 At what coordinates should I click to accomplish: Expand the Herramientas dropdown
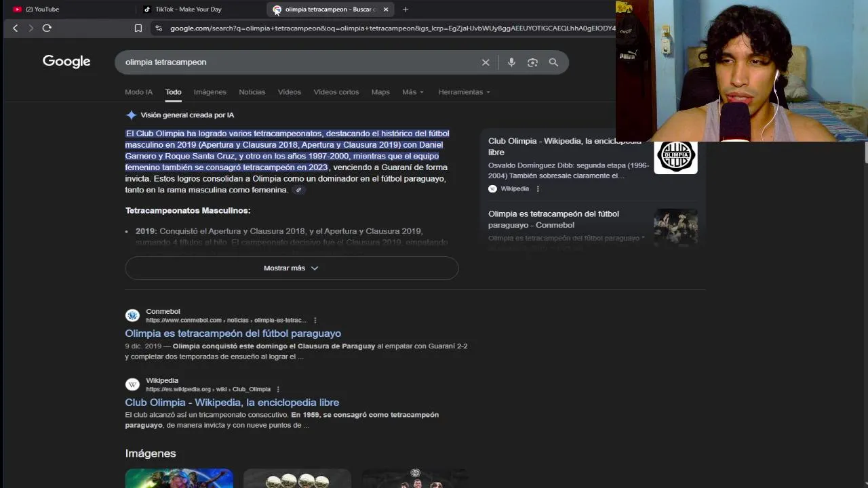(x=464, y=92)
